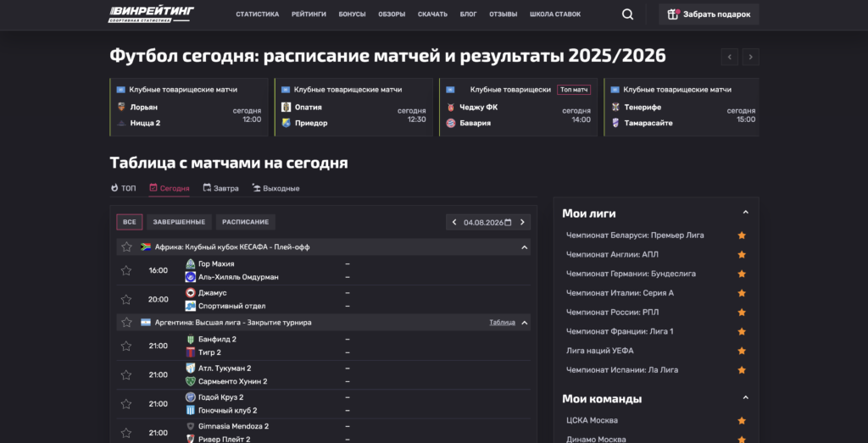This screenshot has height=443, width=868.
Task: Open Рейтинги menu item
Action: click(x=309, y=14)
